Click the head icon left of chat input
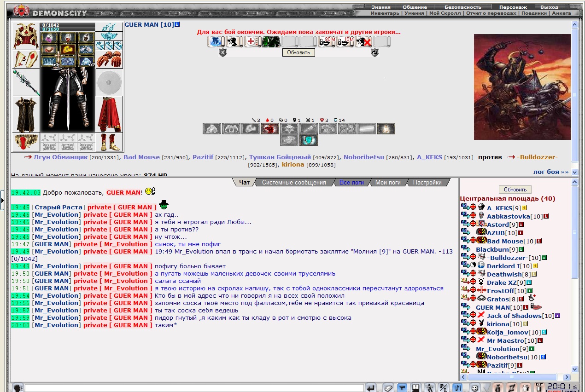 coord(18,388)
